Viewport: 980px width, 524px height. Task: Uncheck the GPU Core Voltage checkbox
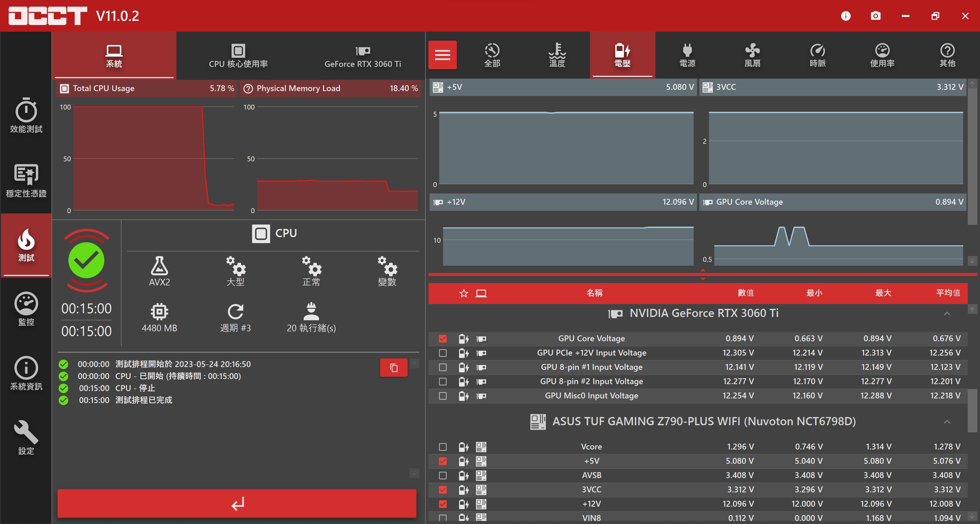click(x=443, y=339)
